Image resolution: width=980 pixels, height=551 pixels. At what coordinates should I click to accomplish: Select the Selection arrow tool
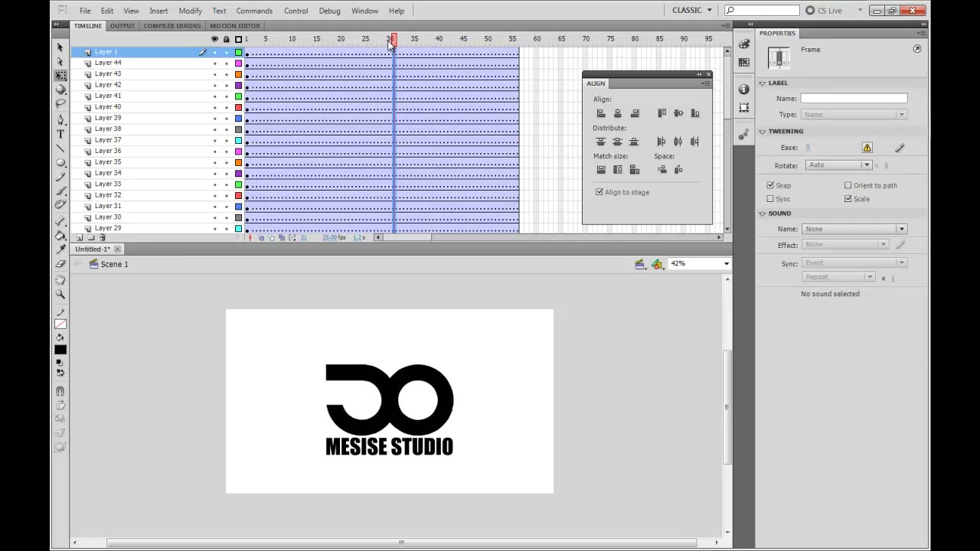[x=60, y=47]
